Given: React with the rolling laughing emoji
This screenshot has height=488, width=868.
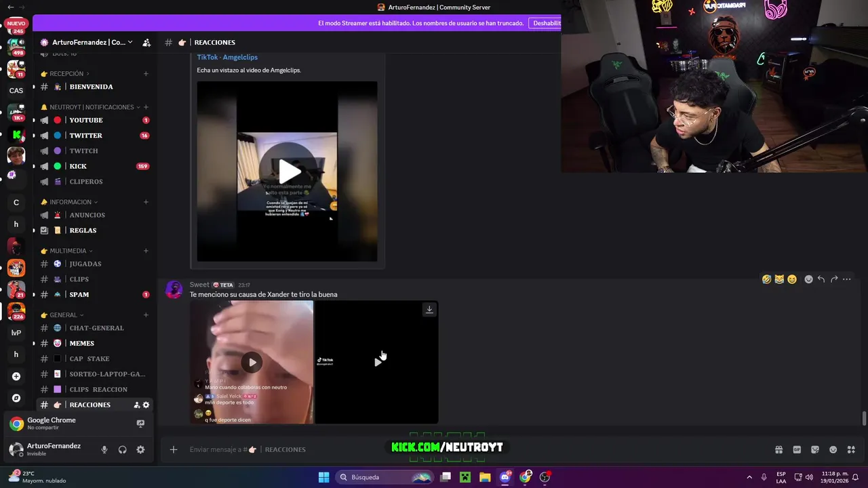Looking at the screenshot, I should pos(767,279).
